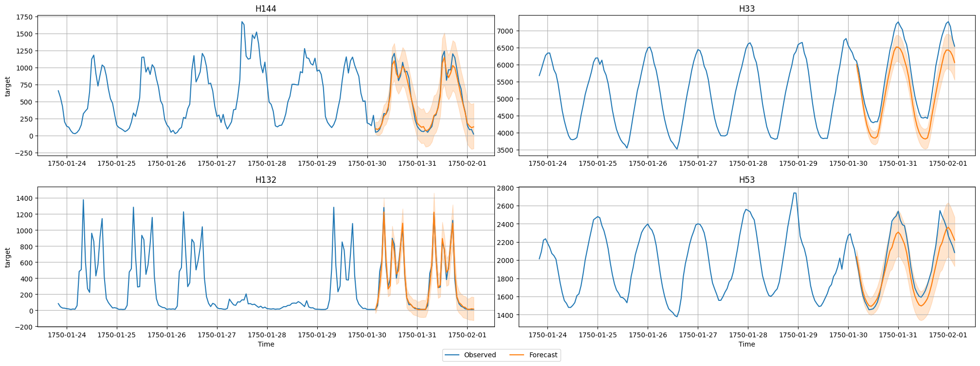Click the 1750-01-25 date tick under H132
Screen dimensions: 980x366
117,334
